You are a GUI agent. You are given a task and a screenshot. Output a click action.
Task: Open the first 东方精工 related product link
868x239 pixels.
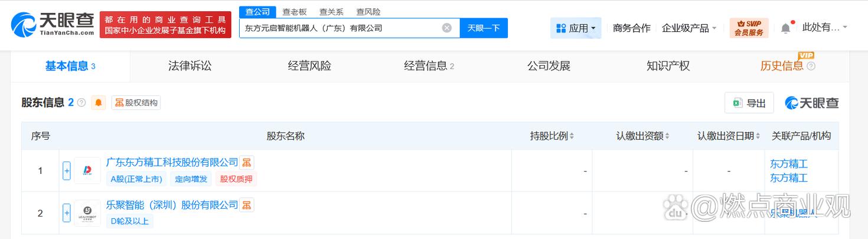click(x=788, y=164)
